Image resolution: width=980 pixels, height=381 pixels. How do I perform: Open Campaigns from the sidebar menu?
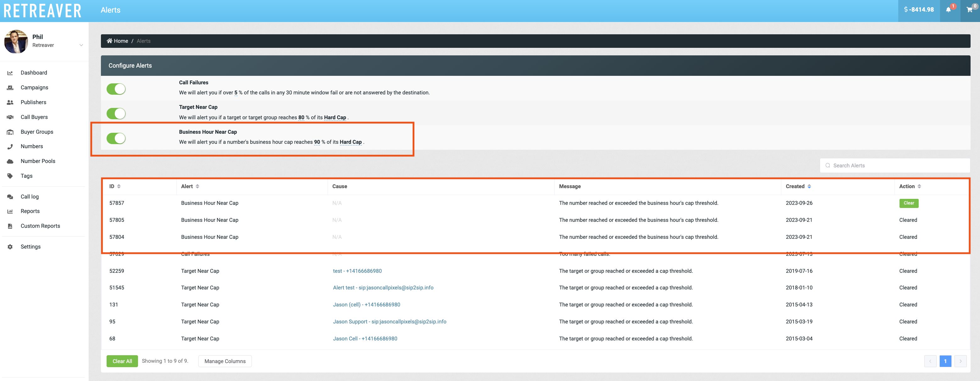(34, 87)
